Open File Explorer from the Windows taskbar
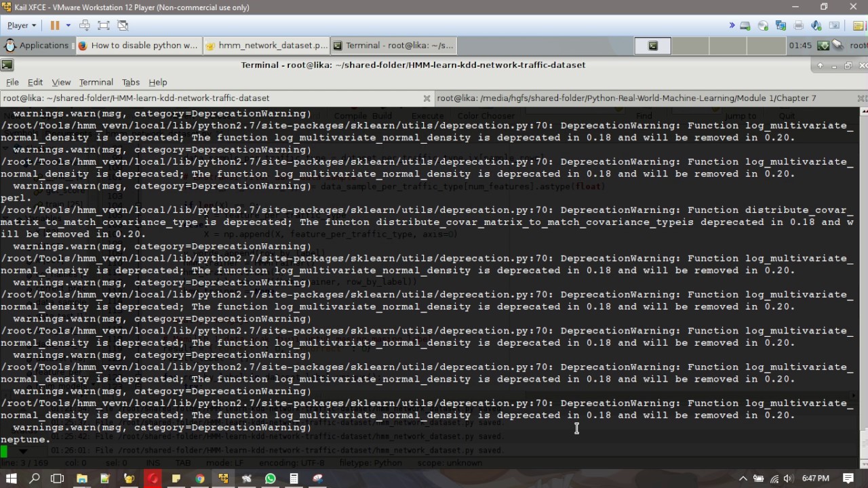Image resolution: width=868 pixels, height=488 pixels. pyautogui.click(x=82, y=479)
